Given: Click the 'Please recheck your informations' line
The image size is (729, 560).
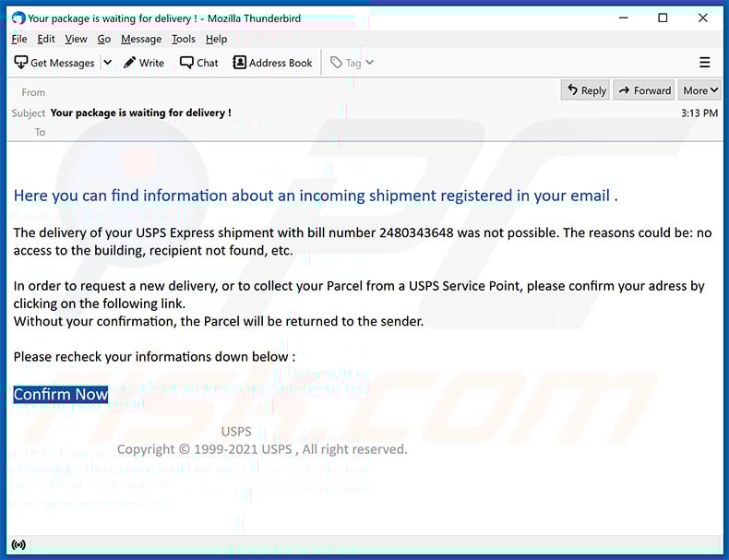Looking at the screenshot, I should (154, 357).
